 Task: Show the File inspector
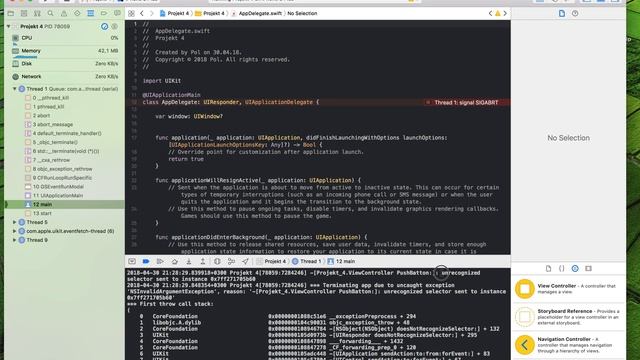tap(562, 13)
